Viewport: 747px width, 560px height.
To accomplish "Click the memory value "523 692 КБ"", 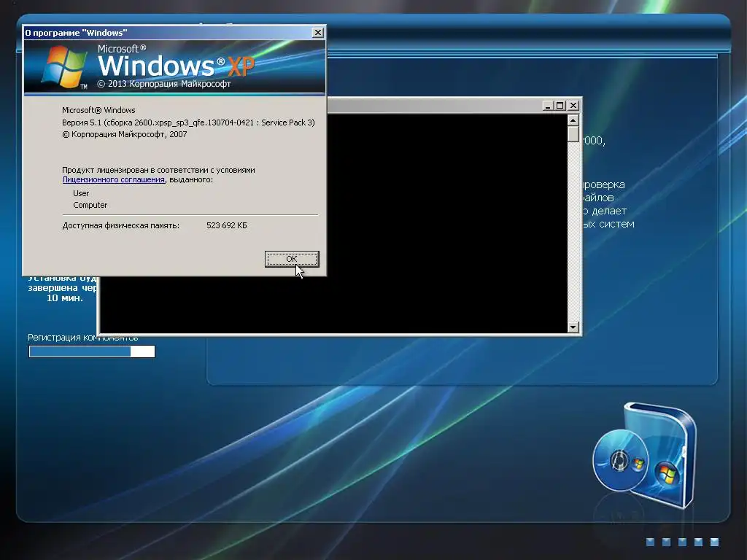I will pyautogui.click(x=227, y=225).
